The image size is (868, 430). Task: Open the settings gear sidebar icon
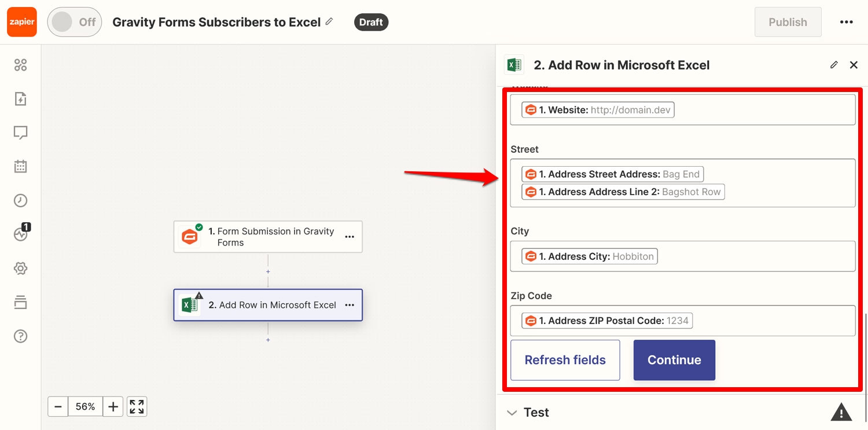(20, 269)
